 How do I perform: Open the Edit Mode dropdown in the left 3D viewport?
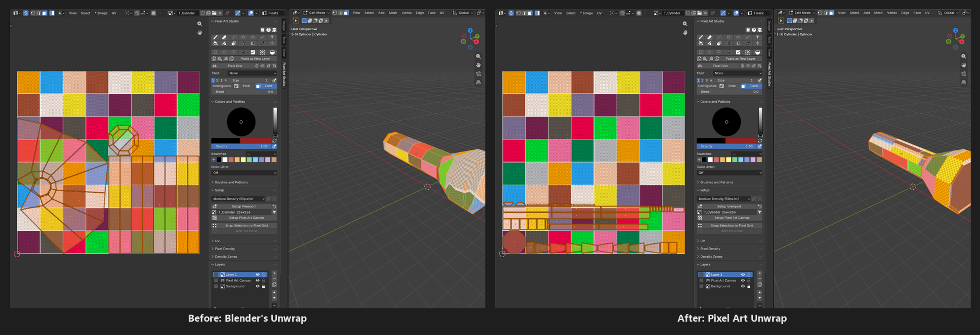(x=316, y=13)
